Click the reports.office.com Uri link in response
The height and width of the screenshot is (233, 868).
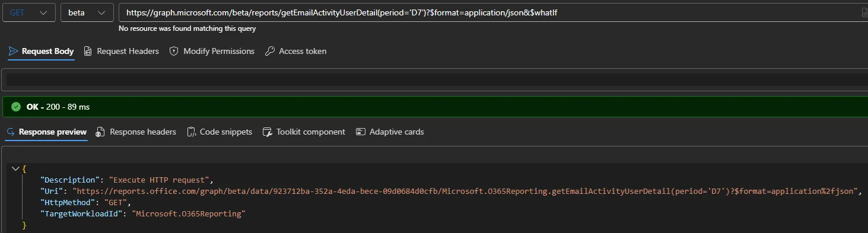click(x=466, y=191)
